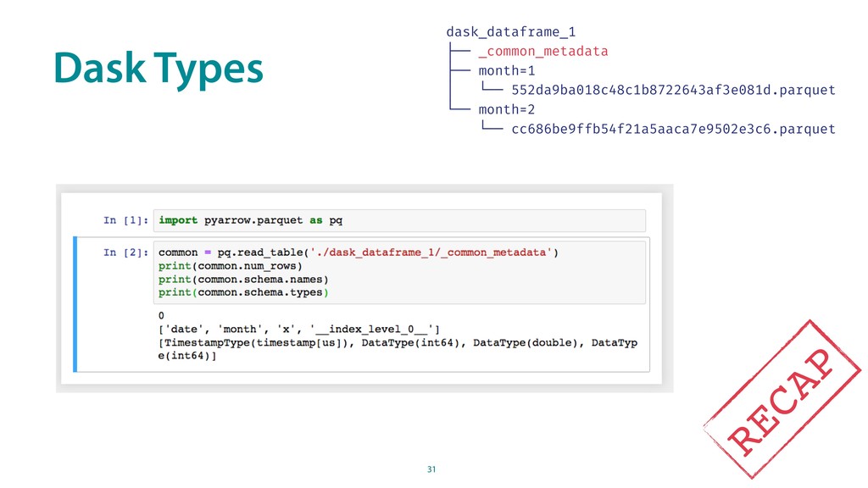Click the dask_dataframe_1 root folder name

coord(511,32)
